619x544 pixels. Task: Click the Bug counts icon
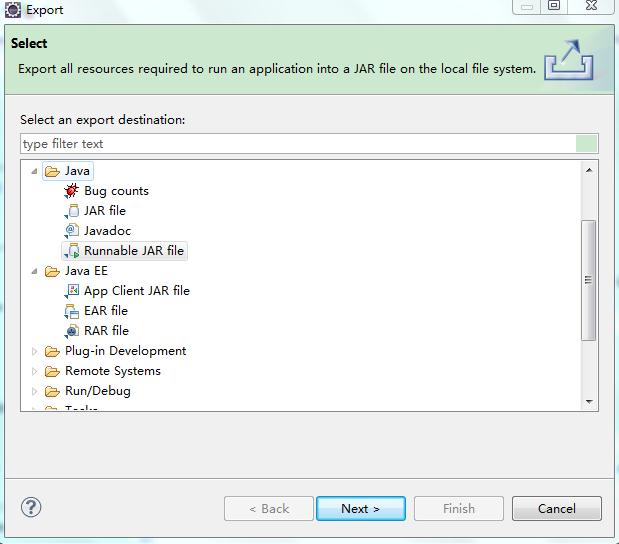pyautogui.click(x=72, y=191)
